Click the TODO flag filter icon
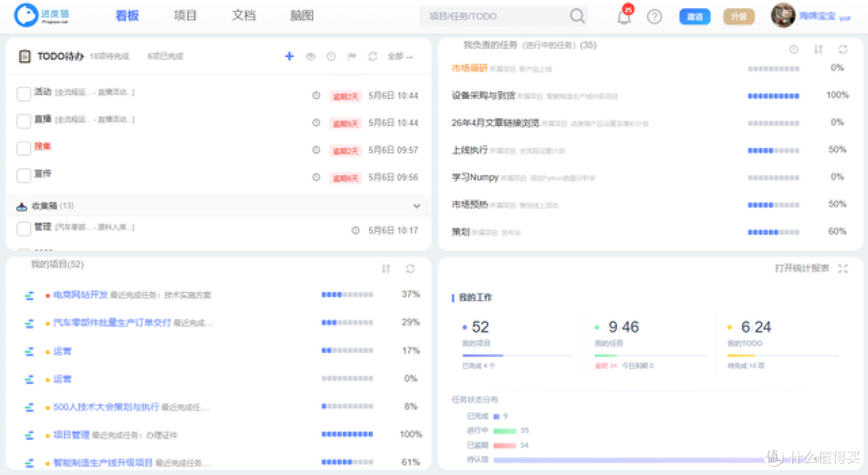 point(351,56)
